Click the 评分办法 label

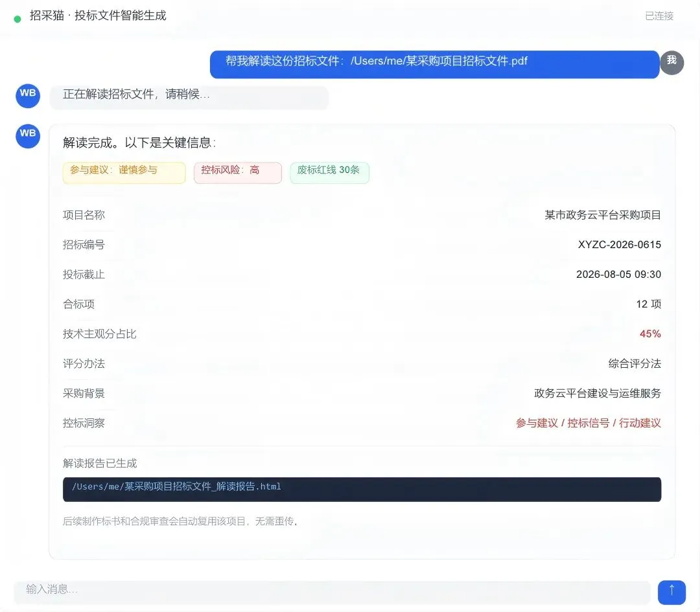tap(84, 363)
